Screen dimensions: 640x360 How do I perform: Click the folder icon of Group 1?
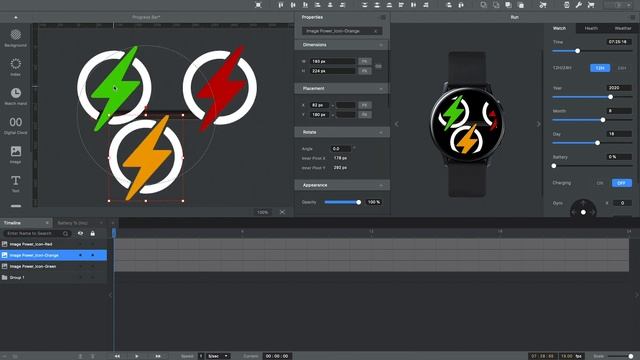point(4,278)
